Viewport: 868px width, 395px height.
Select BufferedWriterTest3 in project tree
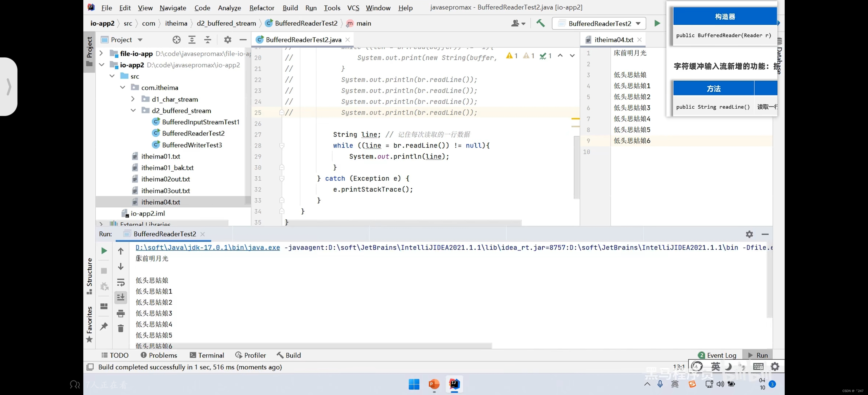[x=192, y=145]
